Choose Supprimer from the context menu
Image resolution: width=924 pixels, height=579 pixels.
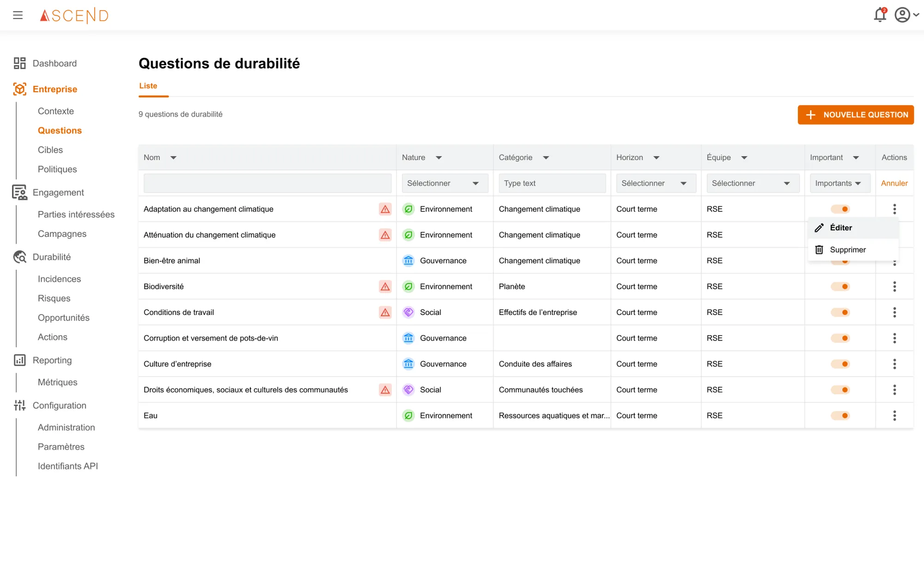(x=847, y=250)
